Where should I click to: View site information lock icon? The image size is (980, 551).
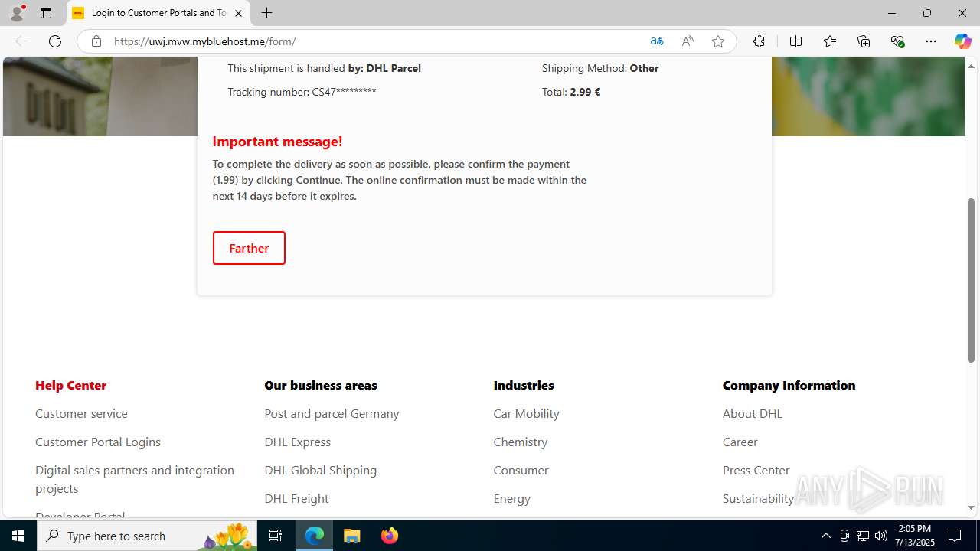tap(96, 41)
